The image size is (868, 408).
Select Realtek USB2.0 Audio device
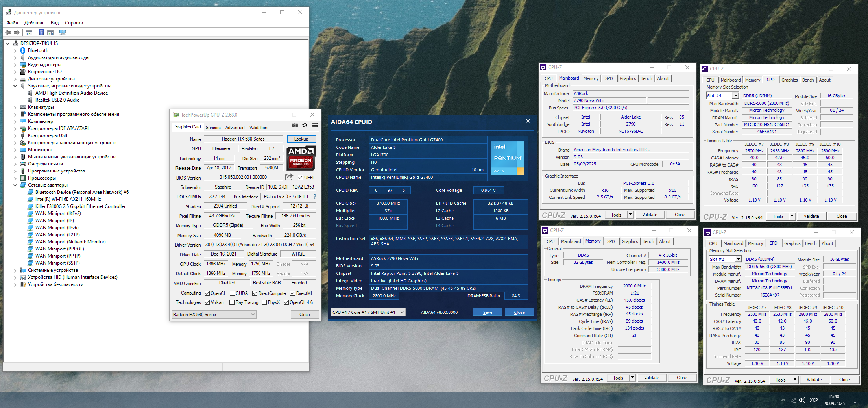coord(57,100)
